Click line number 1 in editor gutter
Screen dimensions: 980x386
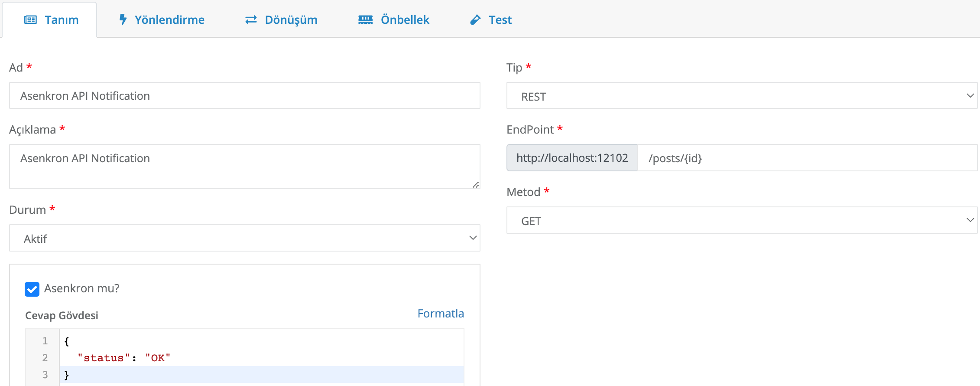pyautogui.click(x=45, y=341)
